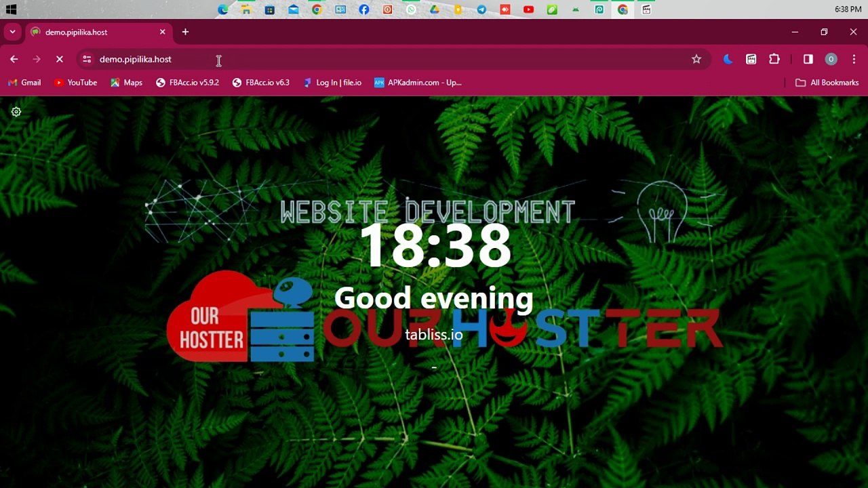Open the YouTube bookmark
Screen dimensions: 868x488
pos(75,83)
